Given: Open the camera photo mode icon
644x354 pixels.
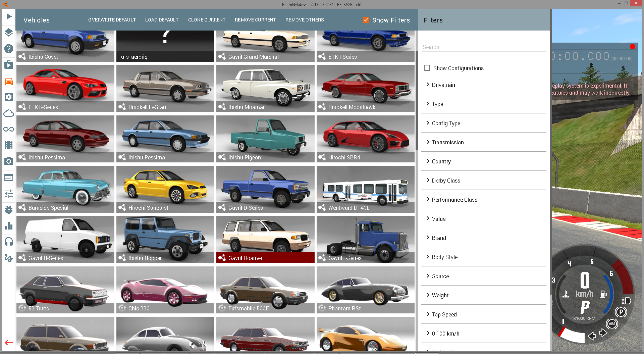Looking at the screenshot, I should pyautogui.click(x=9, y=161).
